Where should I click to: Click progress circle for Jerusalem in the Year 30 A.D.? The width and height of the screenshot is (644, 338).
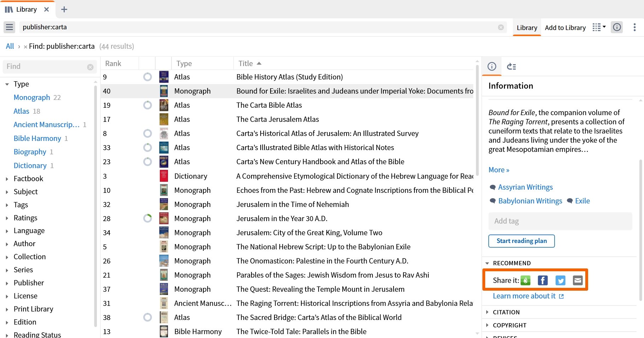click(147, 219)
